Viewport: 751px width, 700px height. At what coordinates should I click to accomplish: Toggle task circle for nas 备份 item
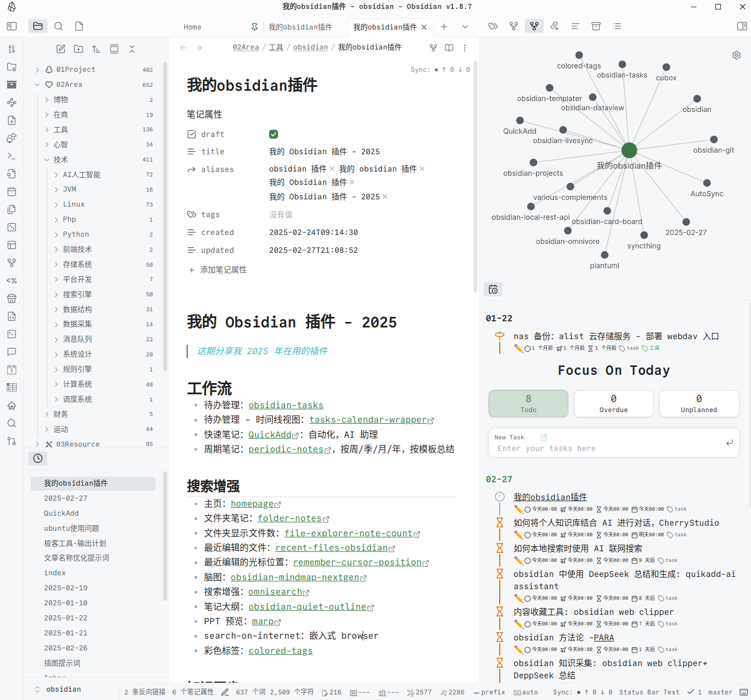527,349
